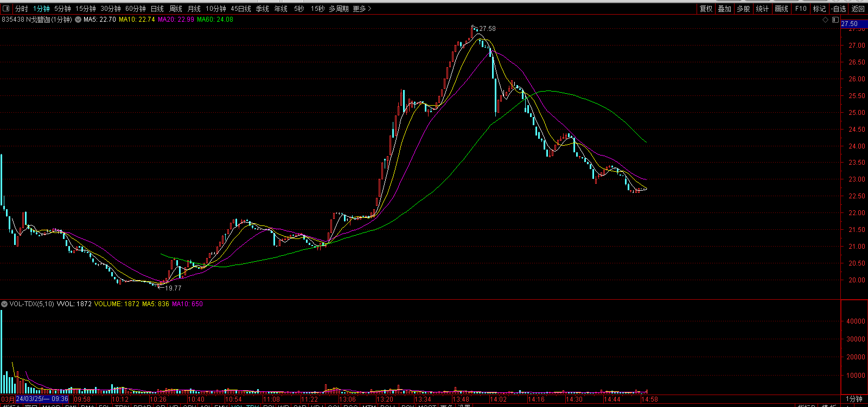
Task: Click the diamond marker icon above the price axis
Action: pos(826,20)
